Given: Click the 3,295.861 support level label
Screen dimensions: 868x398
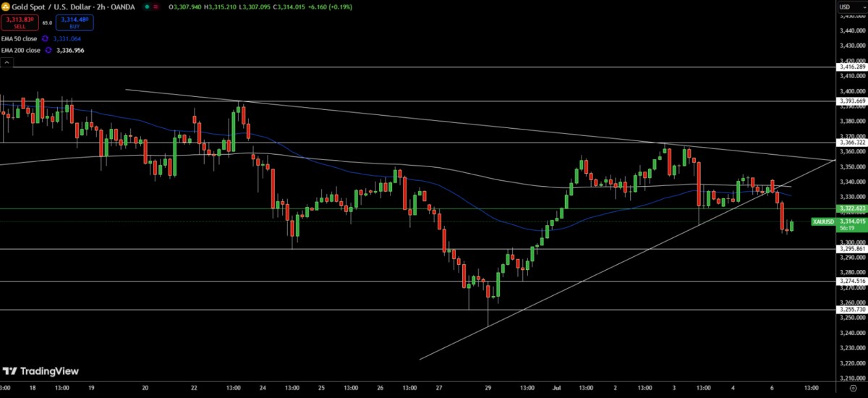Looking at the screenshot, I should pos(851,249).
